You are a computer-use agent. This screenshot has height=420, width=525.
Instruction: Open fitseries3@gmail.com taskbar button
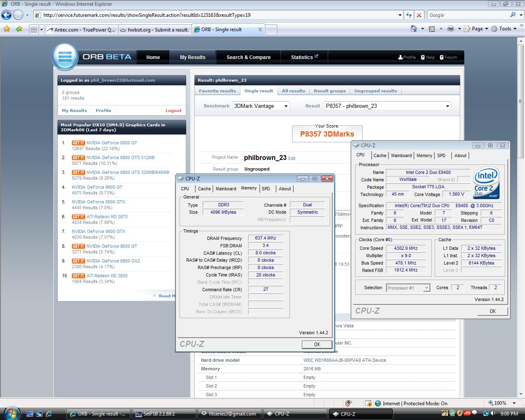230,414
